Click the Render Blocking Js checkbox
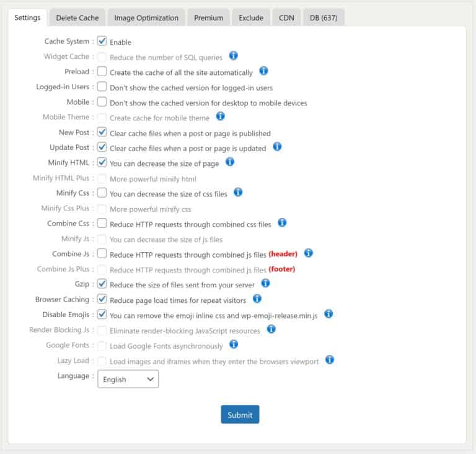Image resolution: width=476 pixels, height=454 pixels. click(x=102, y=330)
